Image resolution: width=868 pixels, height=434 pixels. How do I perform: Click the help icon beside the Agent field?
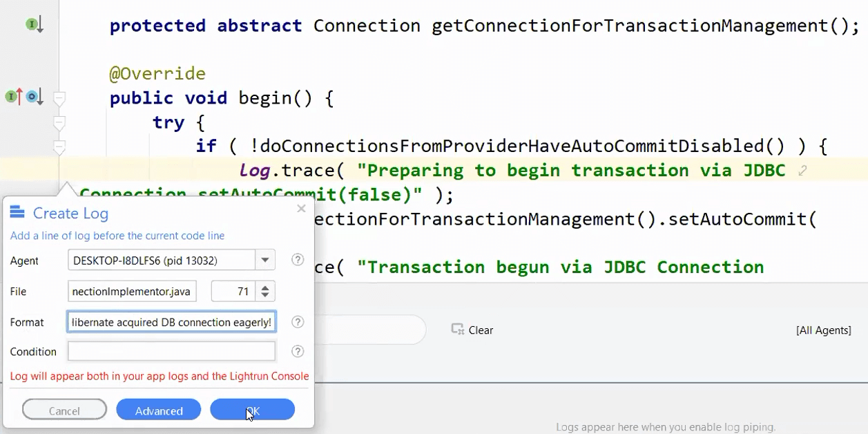[298, 260]
